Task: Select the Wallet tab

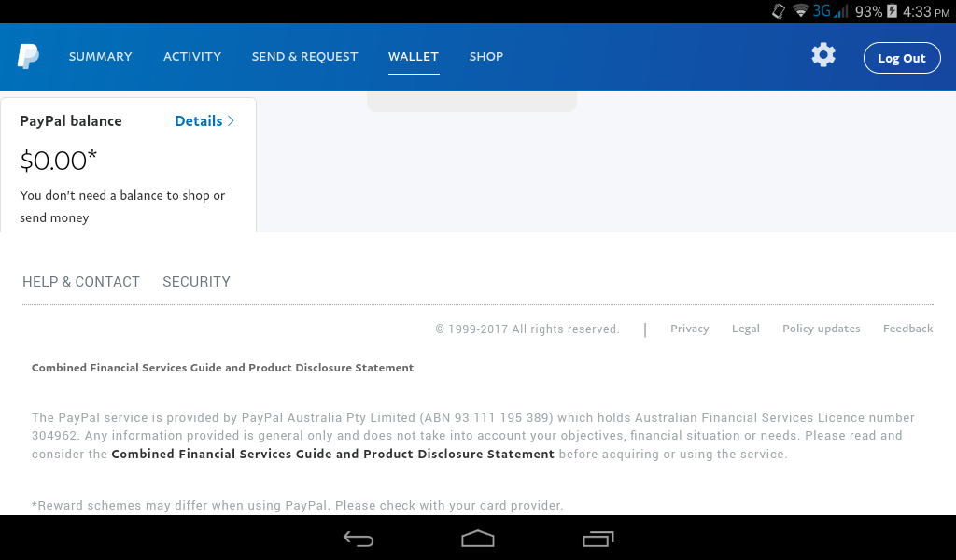Action: click(x=414, y=57)
